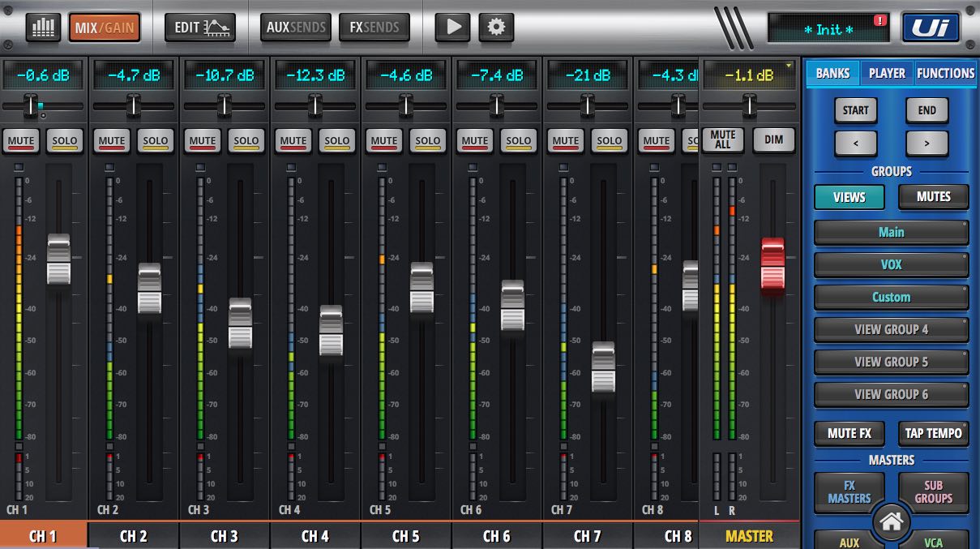980x549 pixels.
Task: Solo channel CH 7
Action: tap(610, 141)
